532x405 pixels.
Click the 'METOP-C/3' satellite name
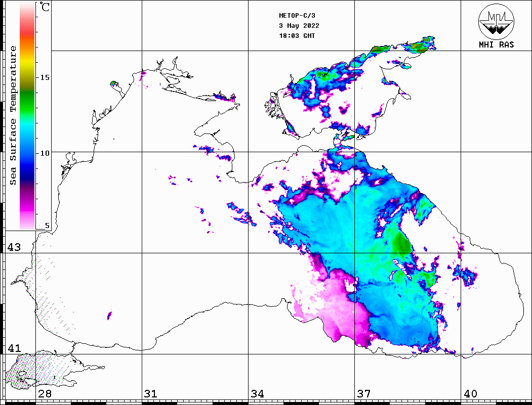[297, 16]
